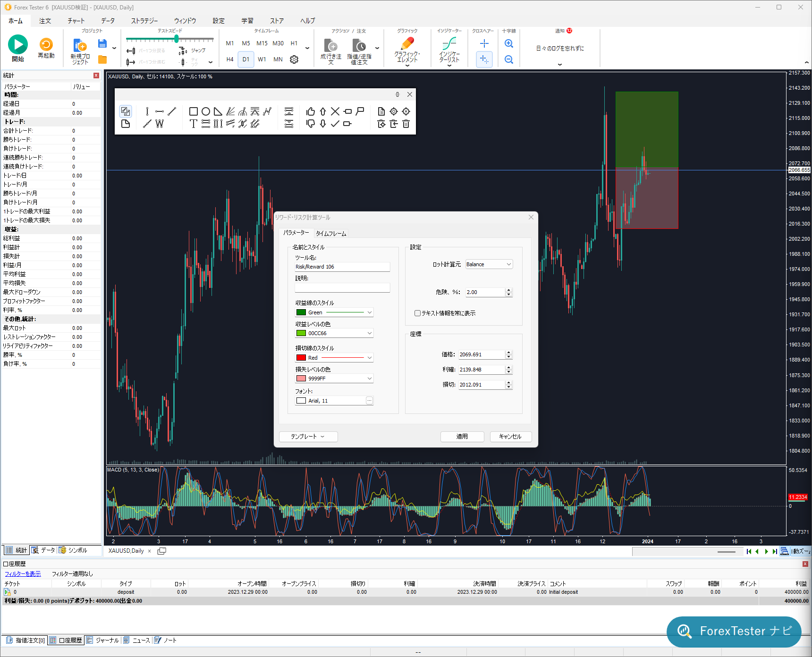Insert an up arrow sign
This screenshot has height=657, width=812.
pyautogui.click(x=323, y=111)
